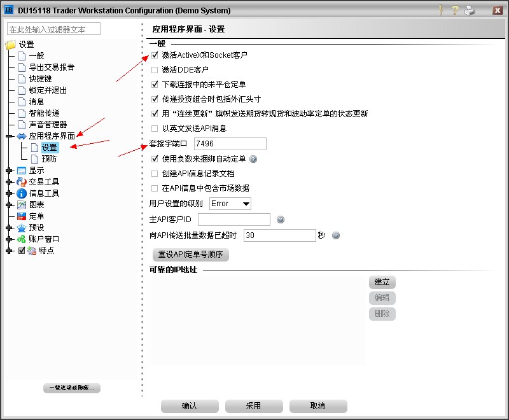Viewport: 509px width, 420px height.
Task: Enable 创建API信息记录文档 checkbox
Action: [155, 174]
